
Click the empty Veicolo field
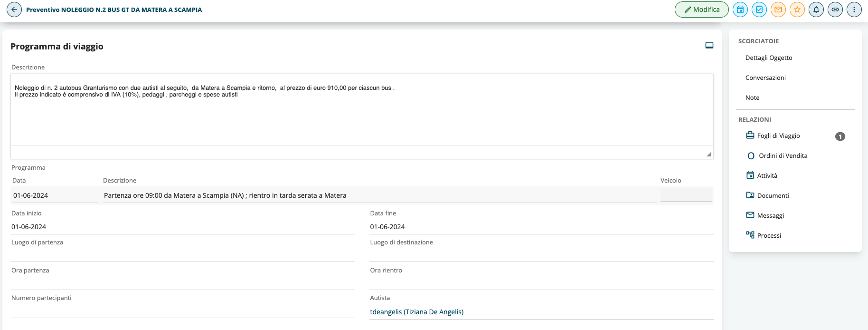(686, 195)
